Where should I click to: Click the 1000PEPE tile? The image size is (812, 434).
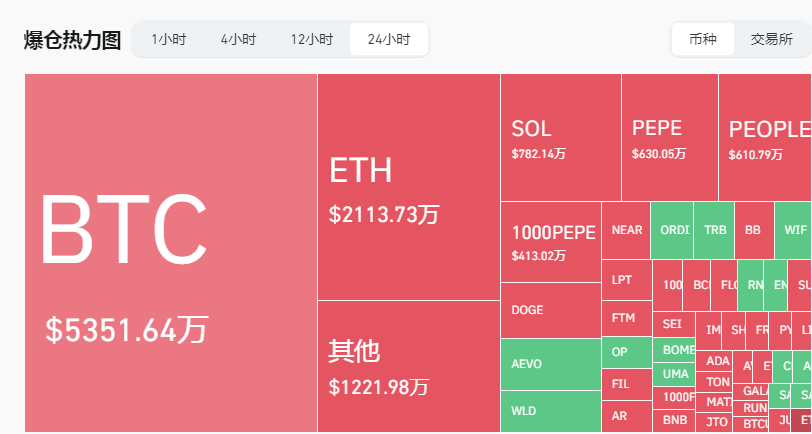click(x=551, y=242)
